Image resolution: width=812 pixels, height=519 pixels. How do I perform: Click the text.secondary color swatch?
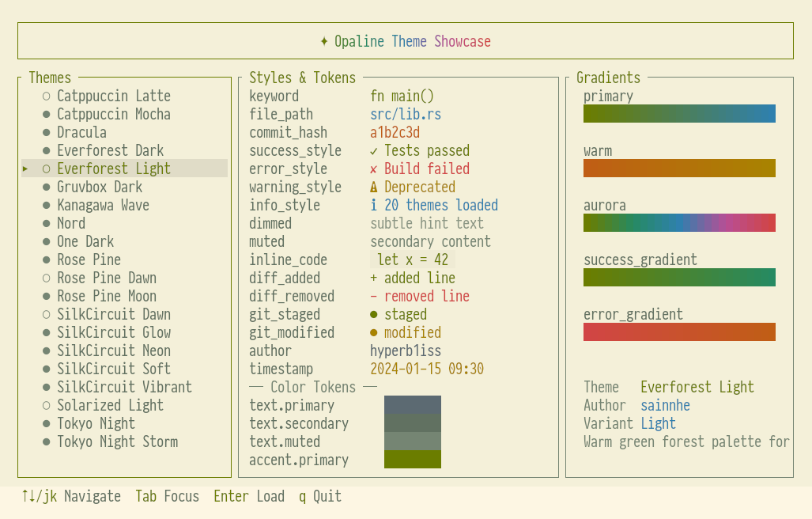click(413, 423)
